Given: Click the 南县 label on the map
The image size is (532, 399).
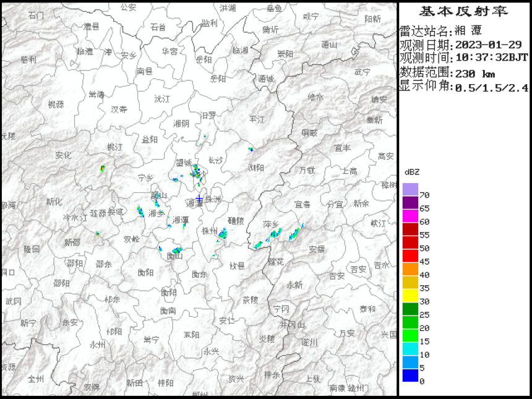Looking at the screenshot, I should click(145, 72).
